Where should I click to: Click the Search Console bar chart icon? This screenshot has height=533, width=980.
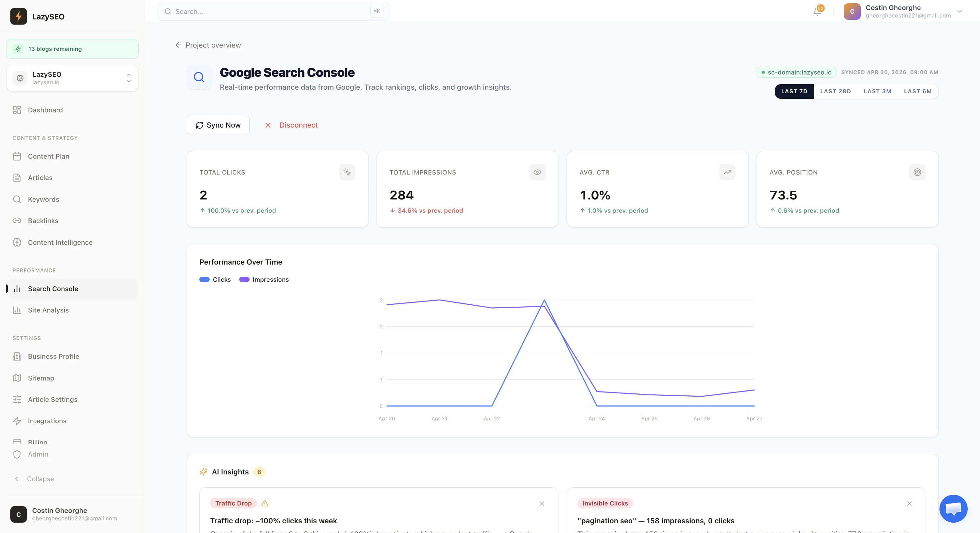click(17, 289)
